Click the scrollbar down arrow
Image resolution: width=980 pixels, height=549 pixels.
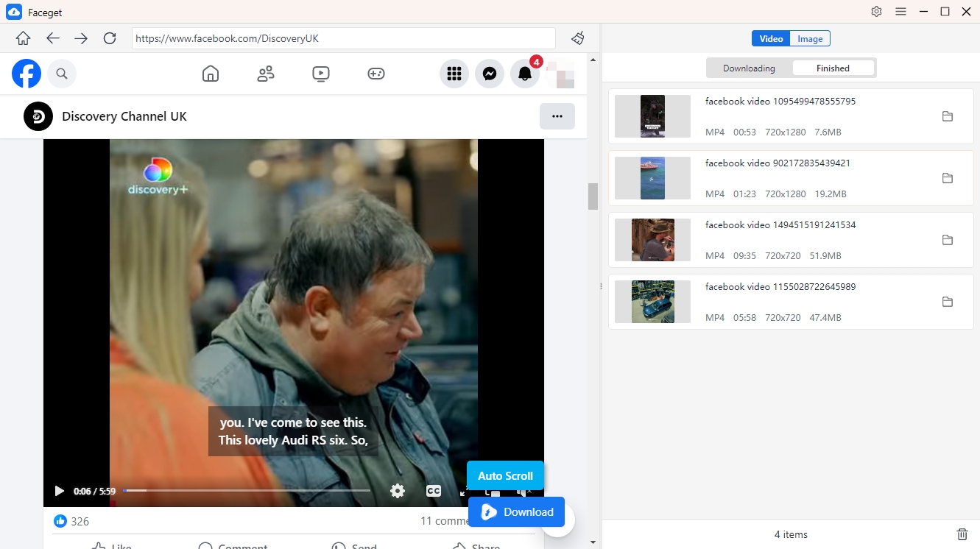(593, 542)
